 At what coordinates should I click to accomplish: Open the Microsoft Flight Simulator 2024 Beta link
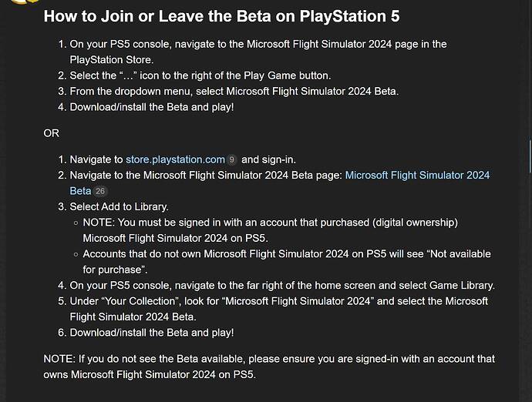click(417, 176)
